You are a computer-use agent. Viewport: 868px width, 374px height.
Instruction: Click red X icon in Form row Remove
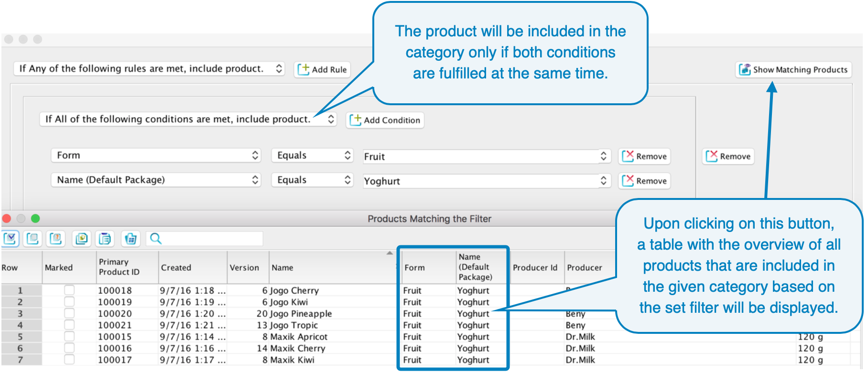(628, 156)
